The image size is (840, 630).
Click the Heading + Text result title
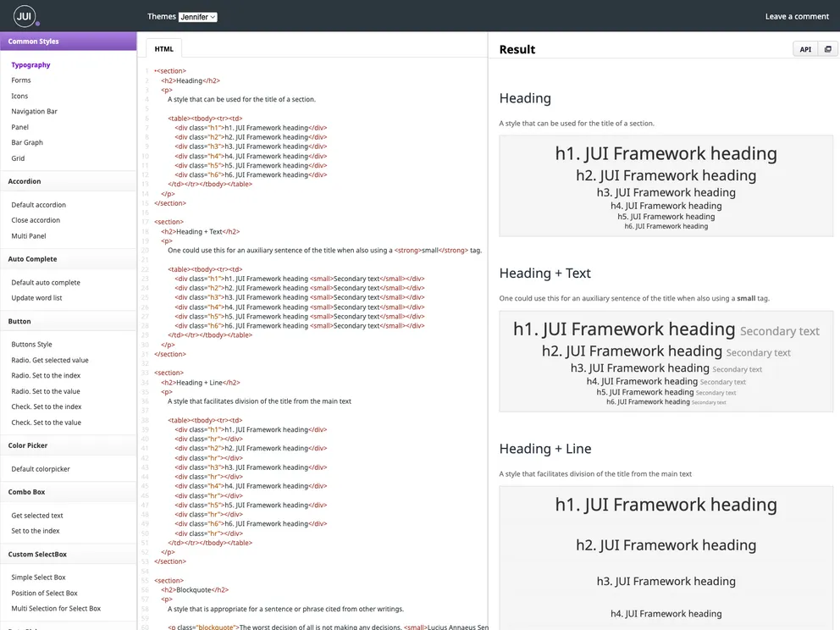coord(544,273)
